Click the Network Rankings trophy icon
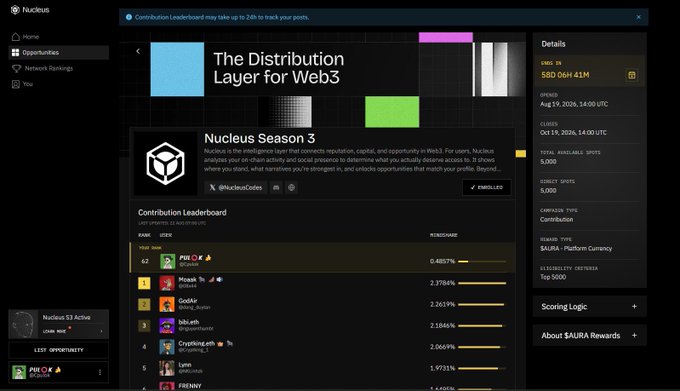The height and width of the screenshot is (391, 680). click(x=16, y=68)
